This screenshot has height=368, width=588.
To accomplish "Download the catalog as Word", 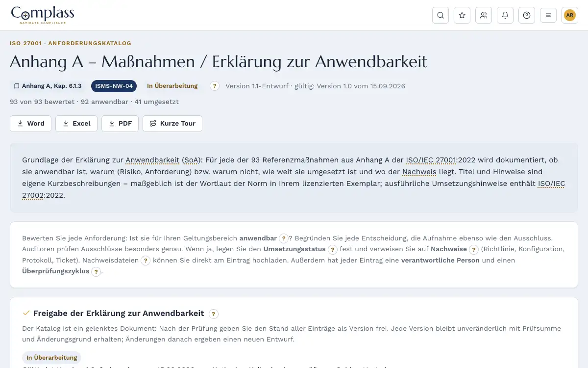I will click(31, 124).
